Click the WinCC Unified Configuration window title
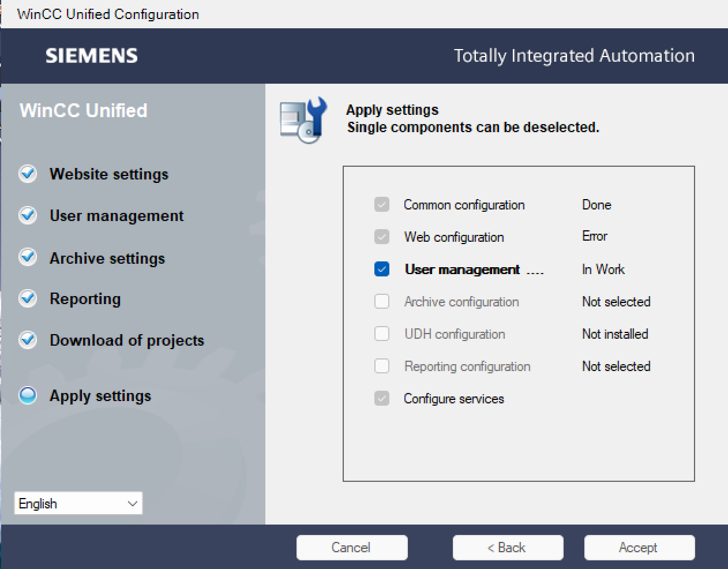Screen dimensions: 728x569 click(108, 14)
